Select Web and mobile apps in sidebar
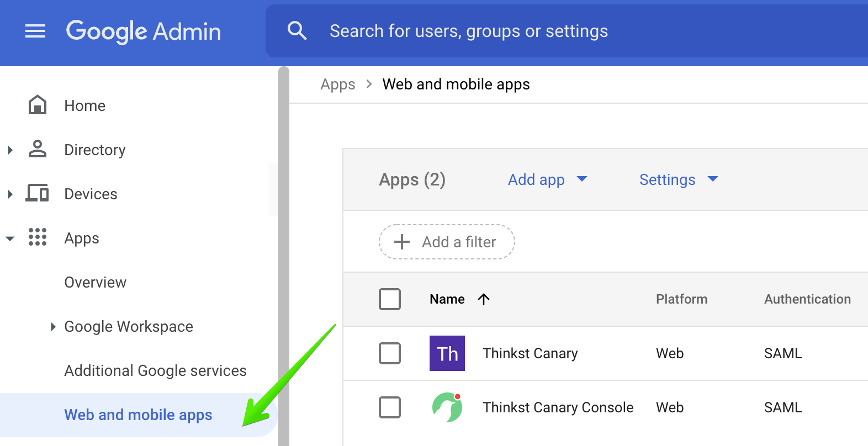Image resolution: width=868 pixels, height=446 pixels. [138, 415]
